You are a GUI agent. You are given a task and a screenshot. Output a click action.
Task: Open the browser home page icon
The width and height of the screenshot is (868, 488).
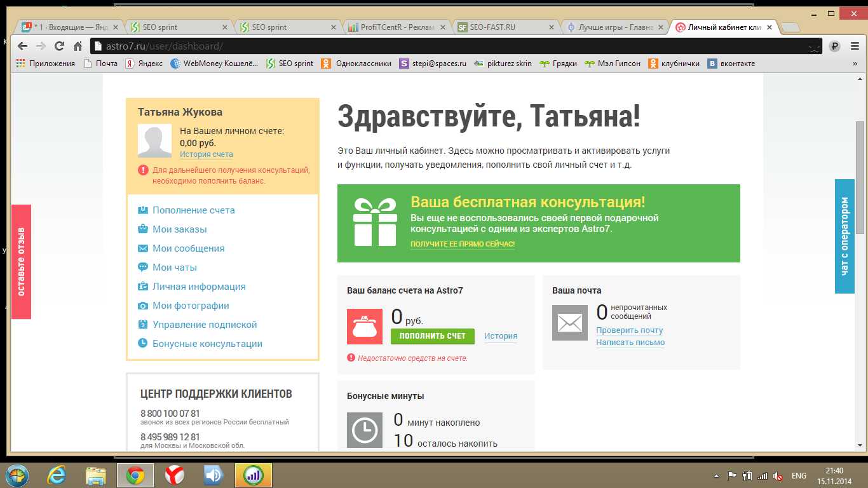78,46
